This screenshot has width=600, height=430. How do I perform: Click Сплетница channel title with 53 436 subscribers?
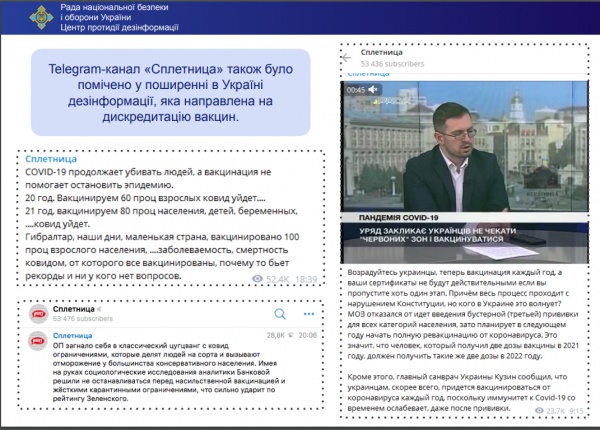point(382,52)
